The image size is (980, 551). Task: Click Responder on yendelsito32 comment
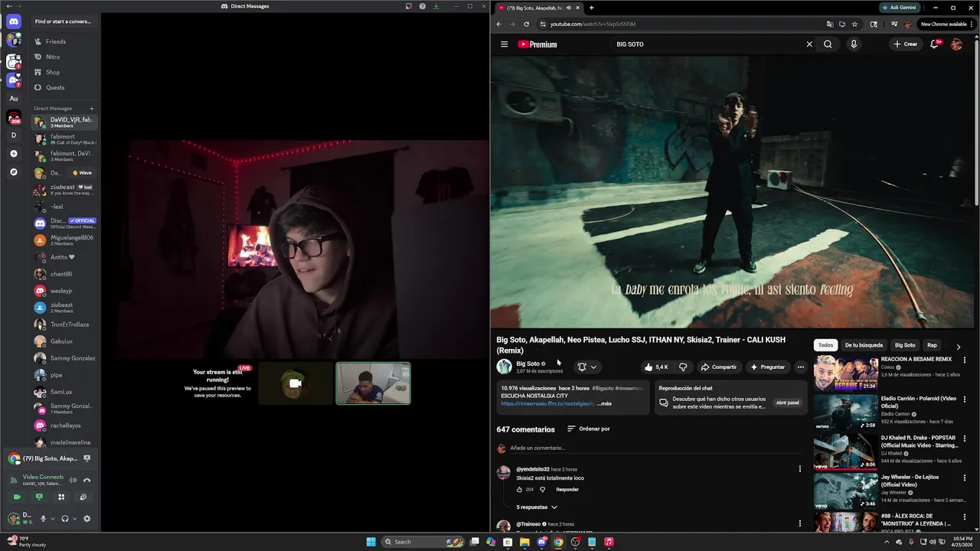(567, 489)
